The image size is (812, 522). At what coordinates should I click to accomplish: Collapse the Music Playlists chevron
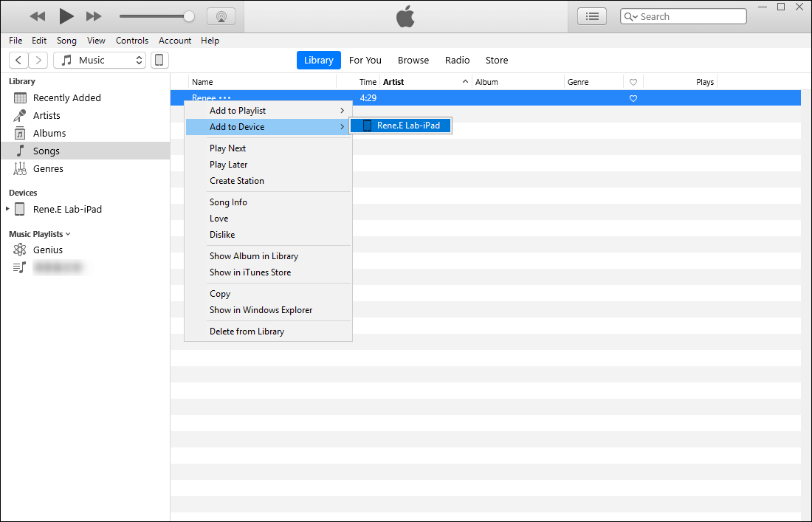(69, 234)
